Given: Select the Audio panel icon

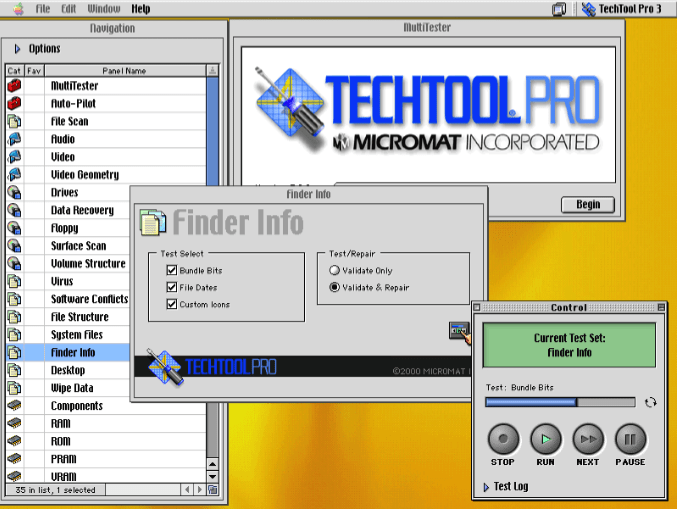Looking at the screenshot, I should tap(14, 139).
